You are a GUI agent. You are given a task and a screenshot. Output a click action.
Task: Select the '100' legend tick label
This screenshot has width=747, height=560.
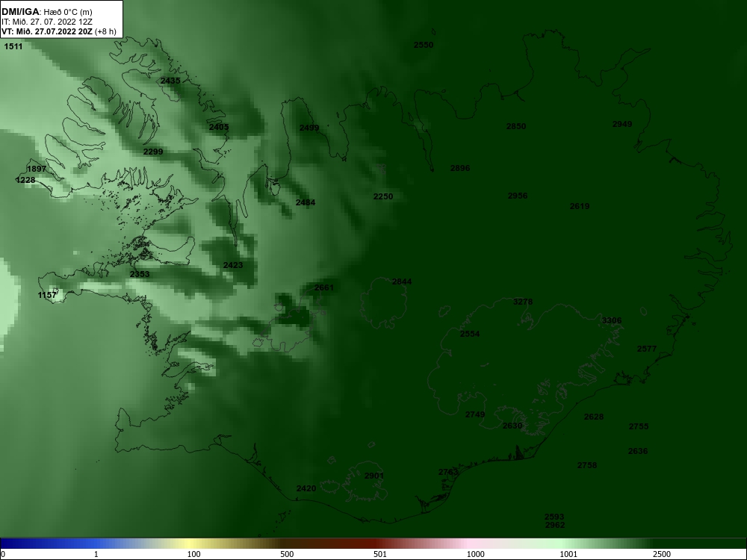pyautogui.click(x=194, y=554)
